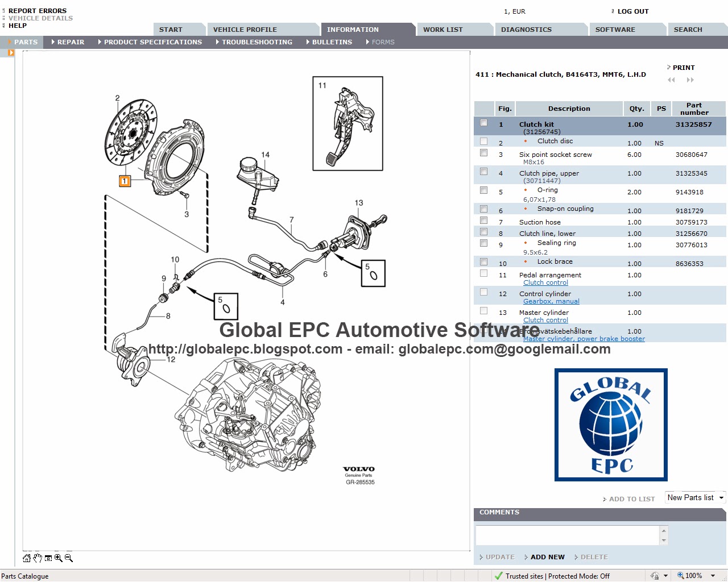728x582 pixels.
Task: Click the LOG OUT link
Action: pos(633,11)
